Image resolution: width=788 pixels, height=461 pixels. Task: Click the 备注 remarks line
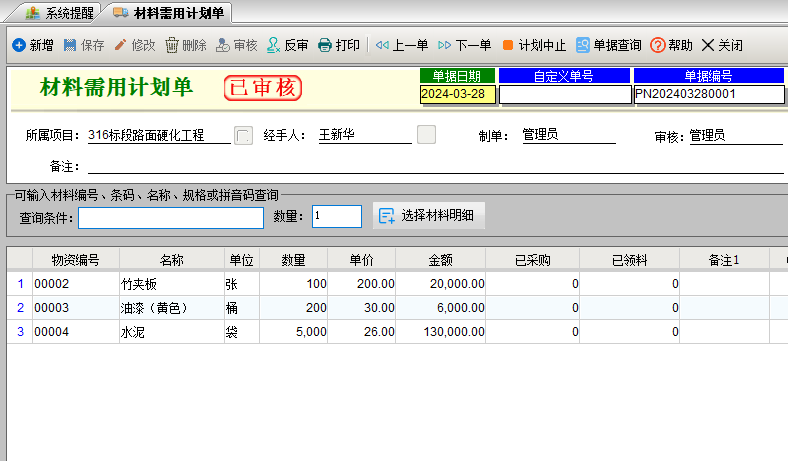(436, 166)
